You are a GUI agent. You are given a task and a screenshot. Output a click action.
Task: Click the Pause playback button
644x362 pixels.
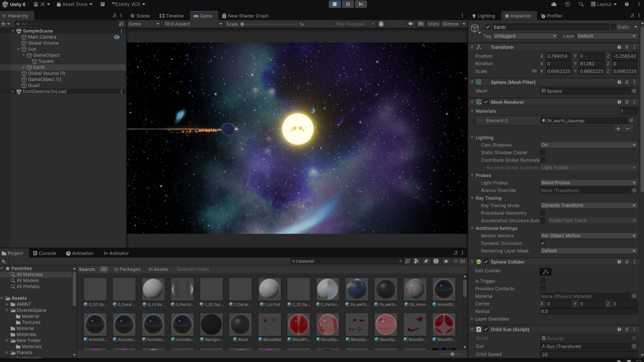(347, 4)
